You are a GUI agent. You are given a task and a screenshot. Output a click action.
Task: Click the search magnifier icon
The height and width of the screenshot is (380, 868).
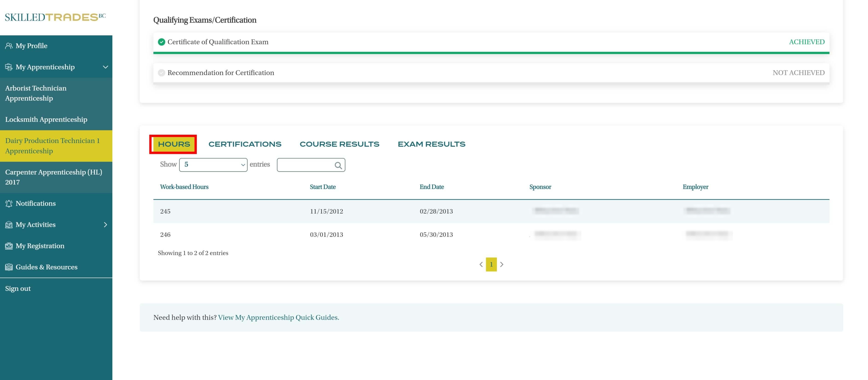[x=338, y=165]
